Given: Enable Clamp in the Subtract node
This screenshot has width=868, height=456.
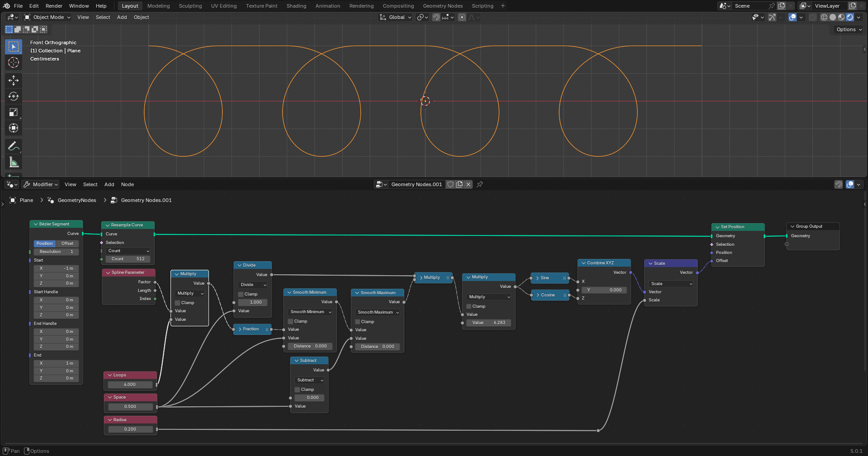Looking at the screenshot, I should 297,390.
